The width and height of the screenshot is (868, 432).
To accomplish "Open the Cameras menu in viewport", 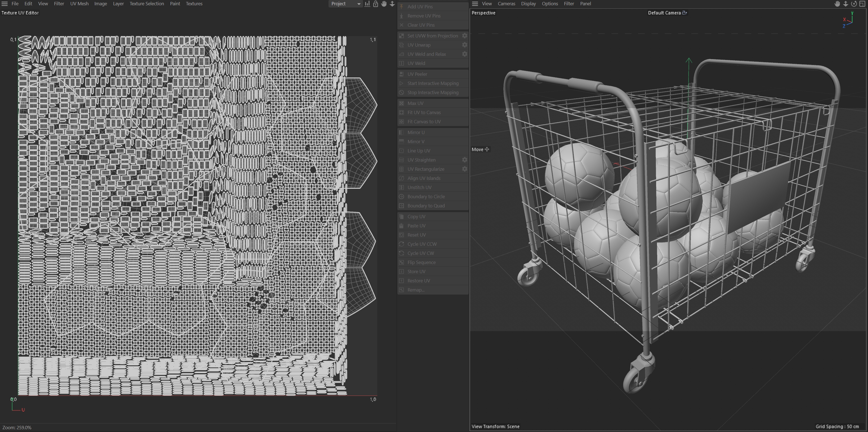I will click(506, 4).
